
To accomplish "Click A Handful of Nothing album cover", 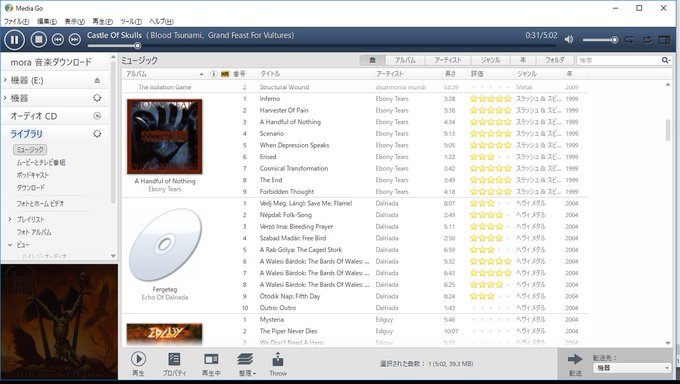I will [x=164, y=136].
